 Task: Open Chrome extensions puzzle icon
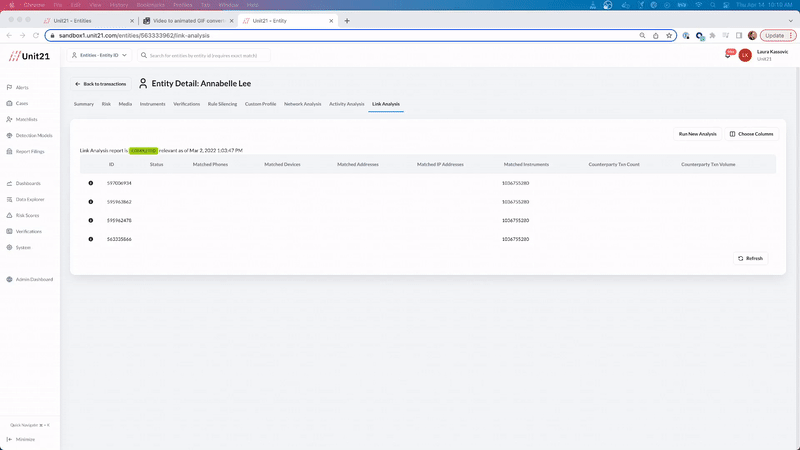pyautogui.click(x=712, y=36)
